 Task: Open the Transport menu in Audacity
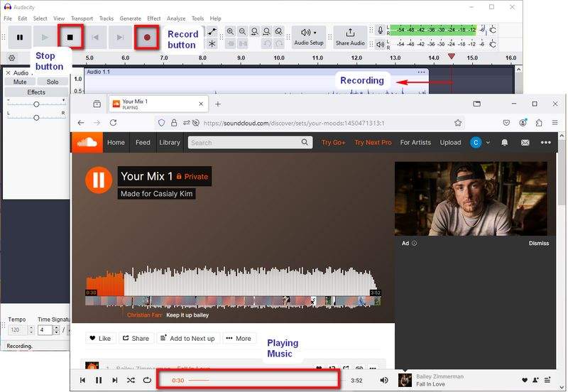82,18
